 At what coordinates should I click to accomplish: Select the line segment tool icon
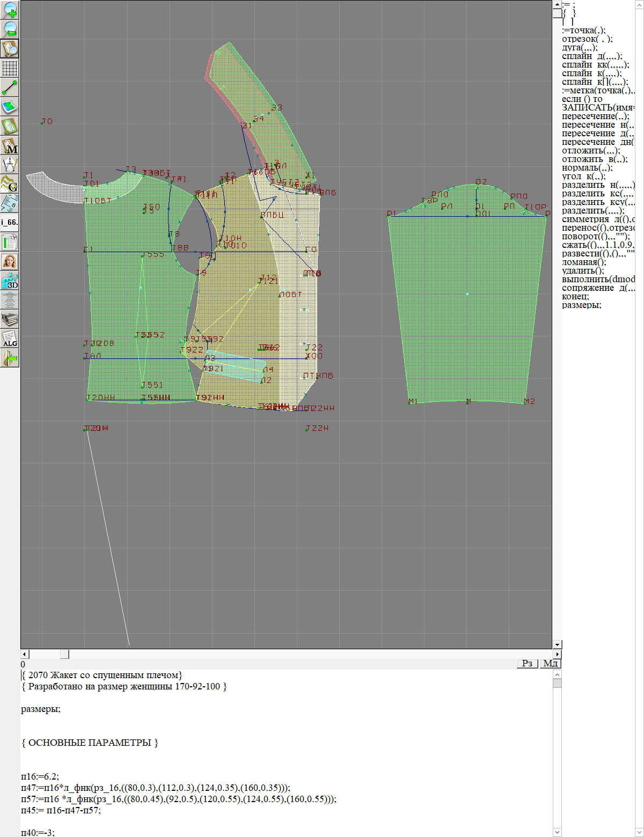click(10, 87)
